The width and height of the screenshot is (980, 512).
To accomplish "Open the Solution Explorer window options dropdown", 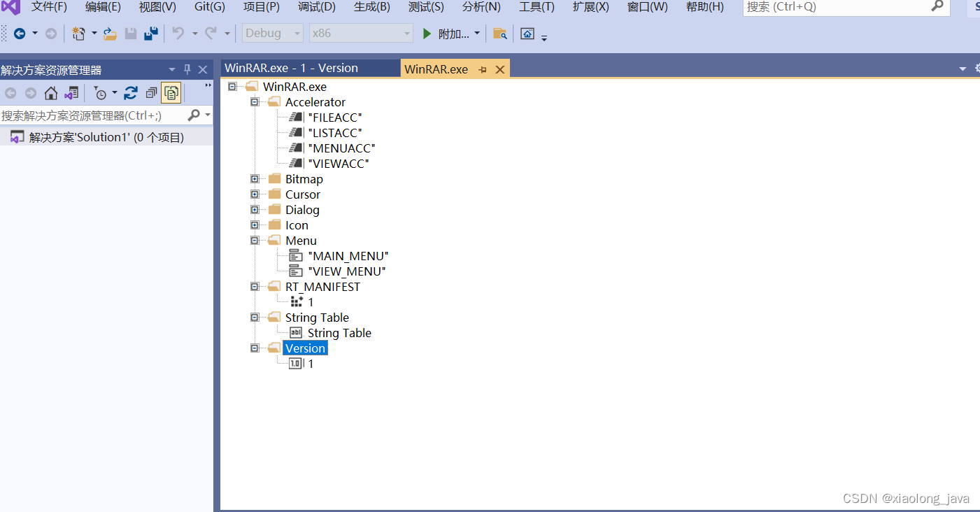I will [172, 69].
